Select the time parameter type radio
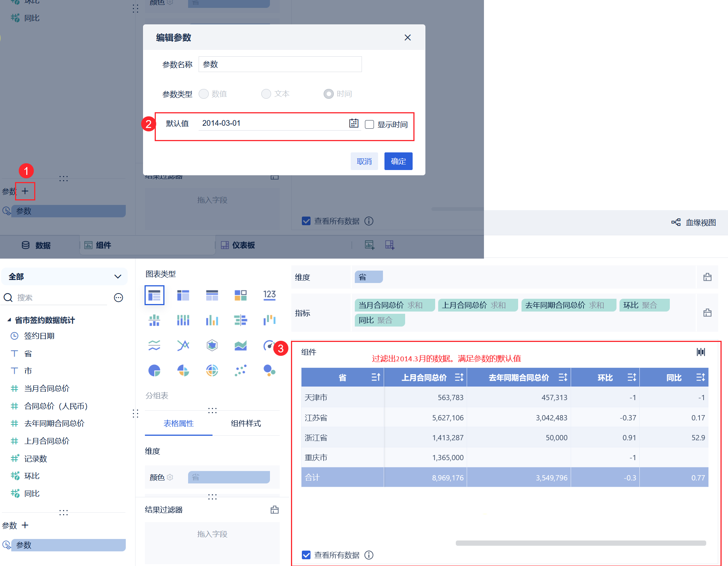The height and width of the screenshot is (566, 728). point(329,94)
